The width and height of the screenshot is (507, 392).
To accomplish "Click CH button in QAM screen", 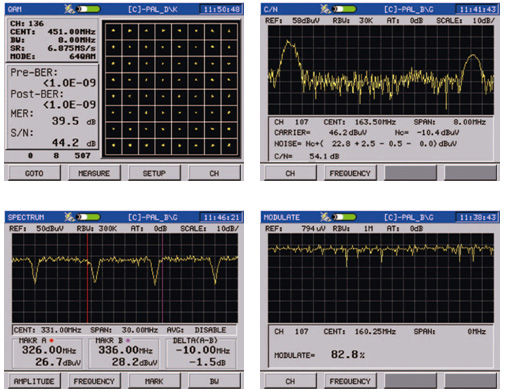I will click(214, 173).
